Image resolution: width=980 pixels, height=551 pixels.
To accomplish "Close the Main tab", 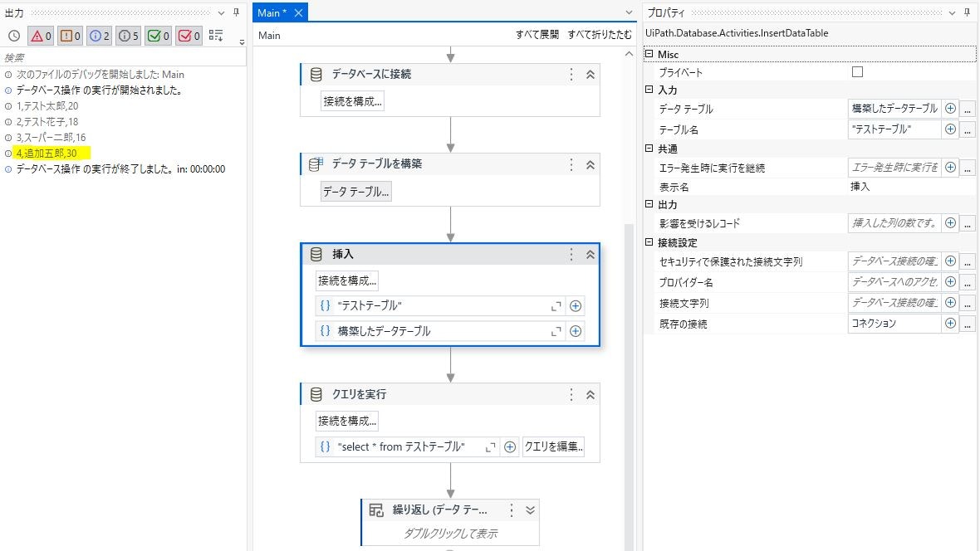I will 299,12.
